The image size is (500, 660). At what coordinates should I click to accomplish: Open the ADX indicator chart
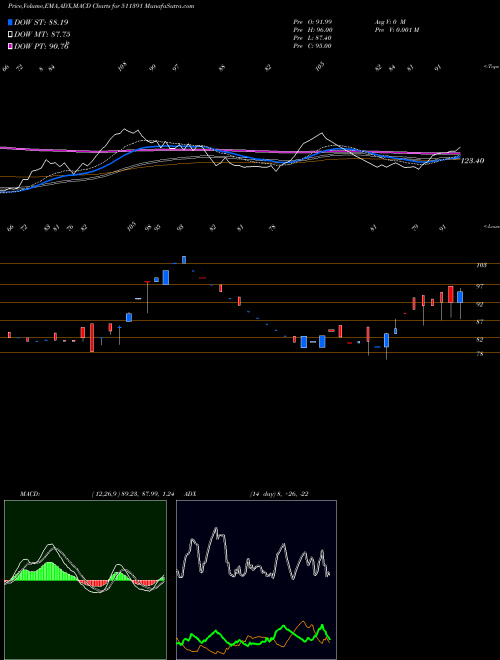[x=256, y=580]
